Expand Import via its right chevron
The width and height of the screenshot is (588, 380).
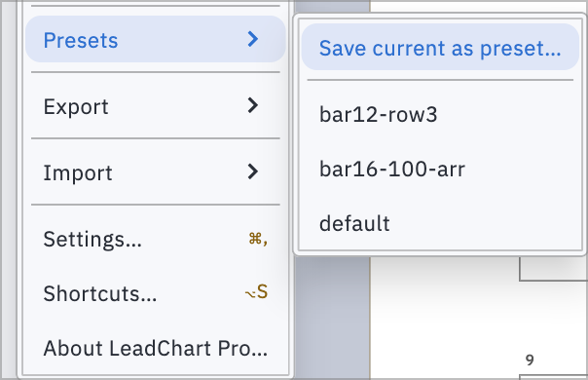point(253,172)
